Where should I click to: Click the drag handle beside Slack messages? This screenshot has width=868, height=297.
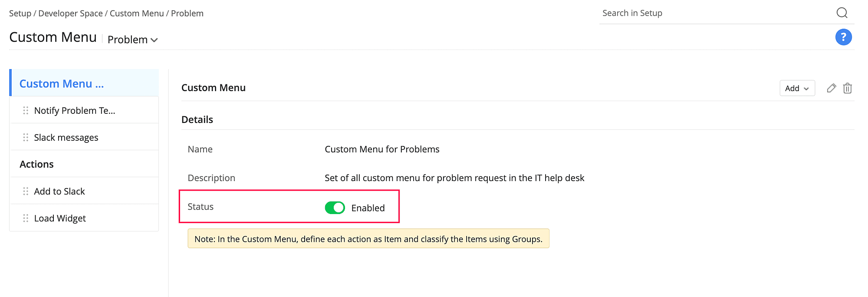coord(26,138)
